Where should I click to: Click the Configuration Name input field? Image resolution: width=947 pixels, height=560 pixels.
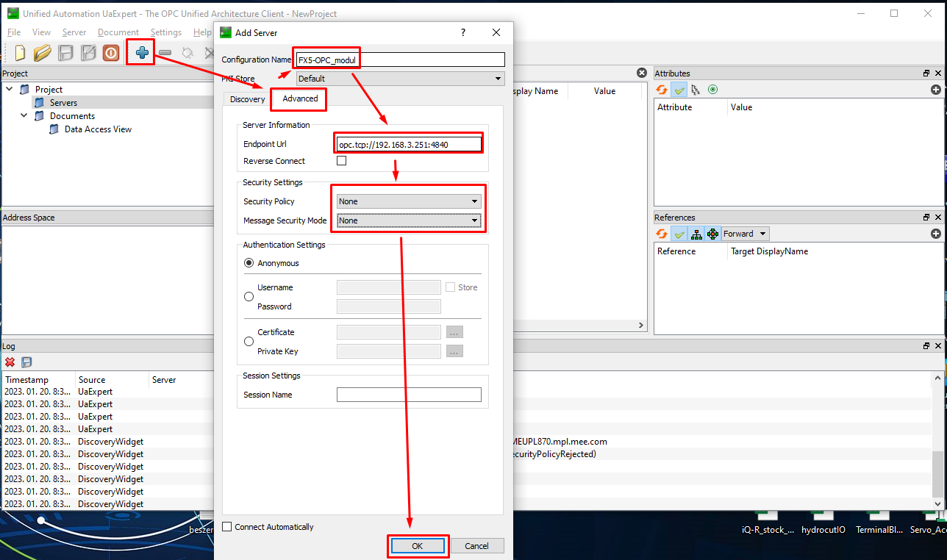tap(401, 60)
